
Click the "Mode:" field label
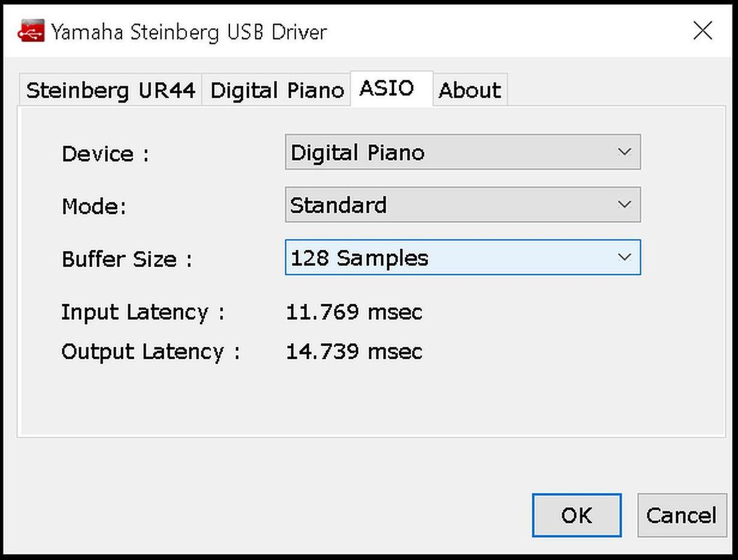94,206
